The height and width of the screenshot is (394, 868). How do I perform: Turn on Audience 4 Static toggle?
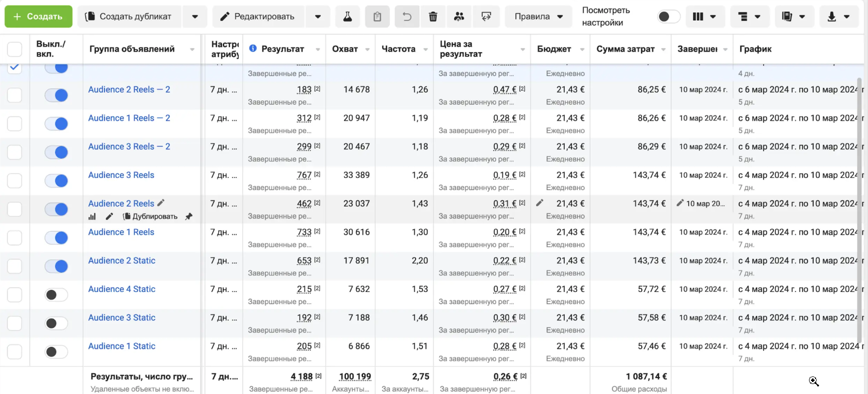tap(56, 294)
